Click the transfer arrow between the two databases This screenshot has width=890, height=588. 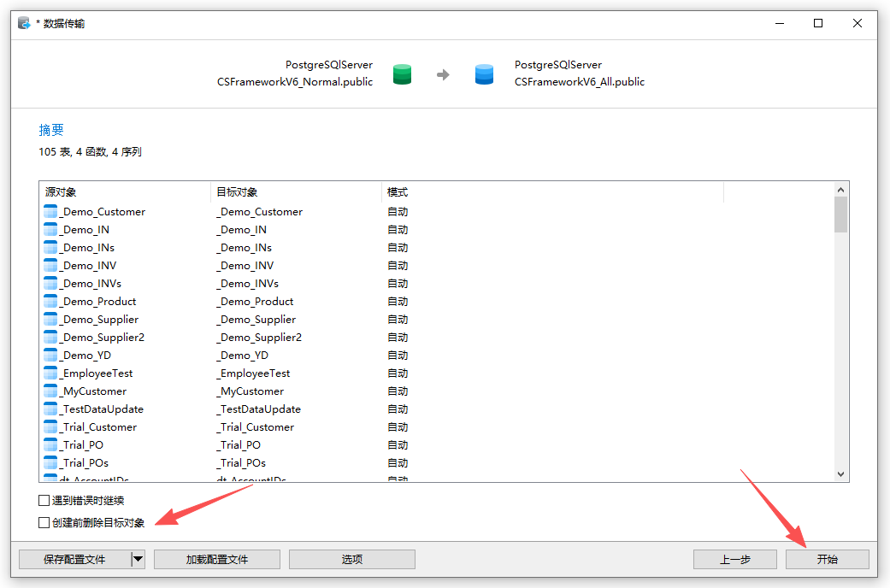(x=443, y=74)
